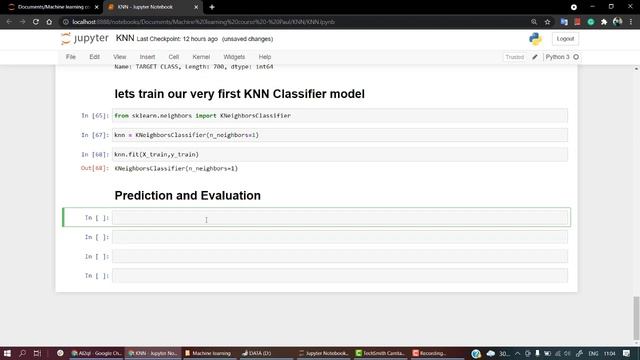
Task: Close the Documents/Machine learning tab
Action: [97, 7]
